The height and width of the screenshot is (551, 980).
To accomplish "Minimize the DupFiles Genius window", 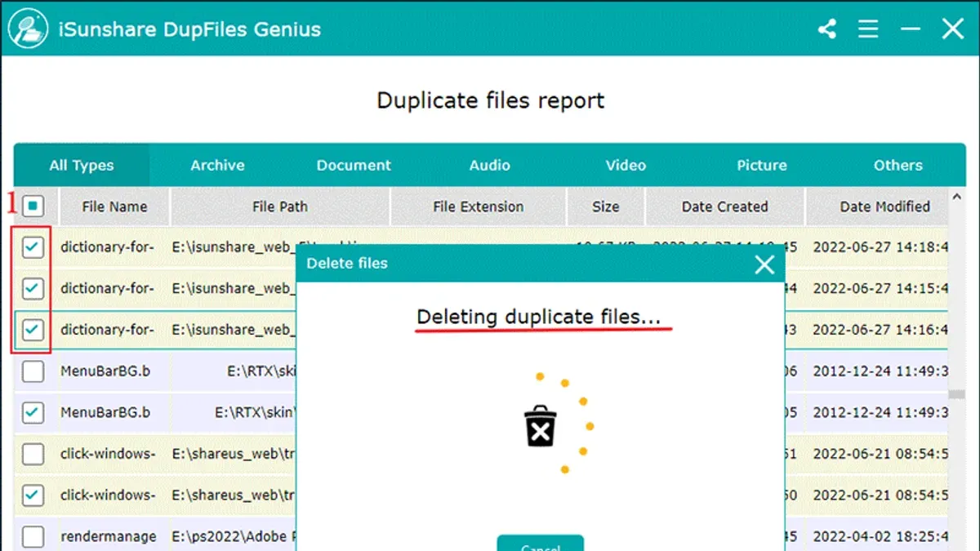I will coord(911,30).
